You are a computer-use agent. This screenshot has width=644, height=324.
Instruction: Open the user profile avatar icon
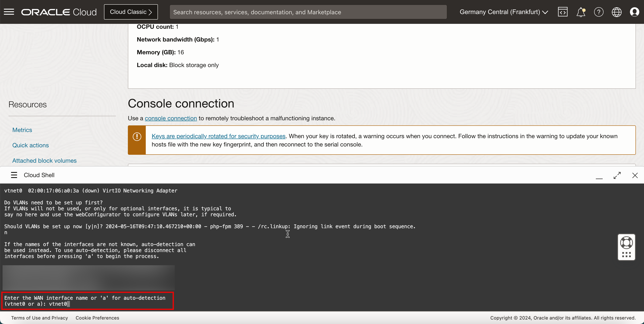click(634, 12)
